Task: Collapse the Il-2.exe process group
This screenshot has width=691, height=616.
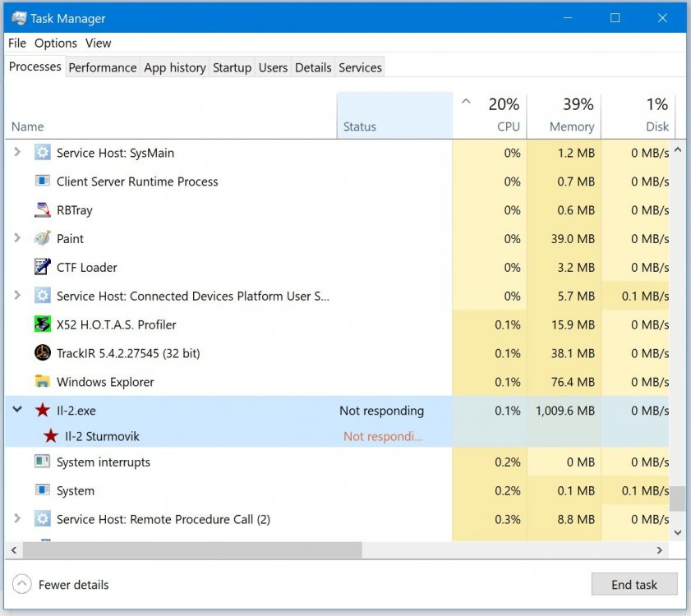Action: pyautogui.click(x=17, y=410)
